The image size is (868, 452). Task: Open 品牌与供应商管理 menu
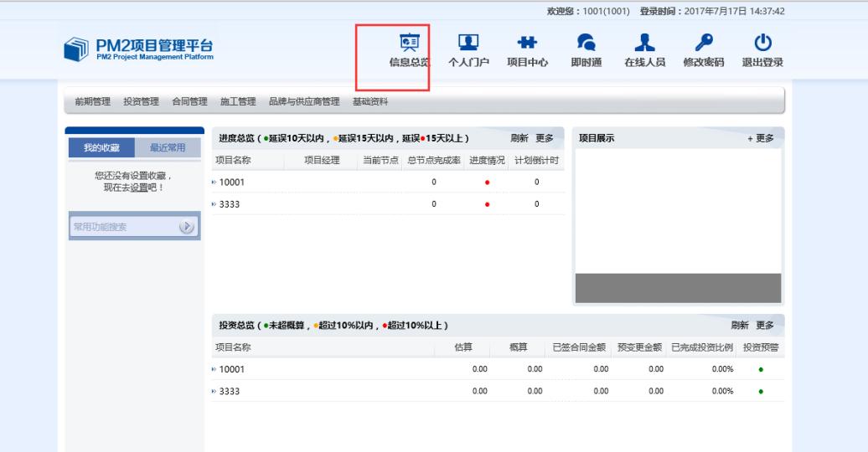click(x=304, y=102)
